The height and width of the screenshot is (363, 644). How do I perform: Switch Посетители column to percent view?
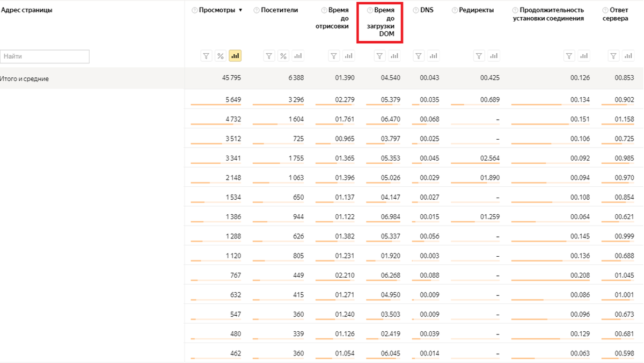(x=283, y=56)
